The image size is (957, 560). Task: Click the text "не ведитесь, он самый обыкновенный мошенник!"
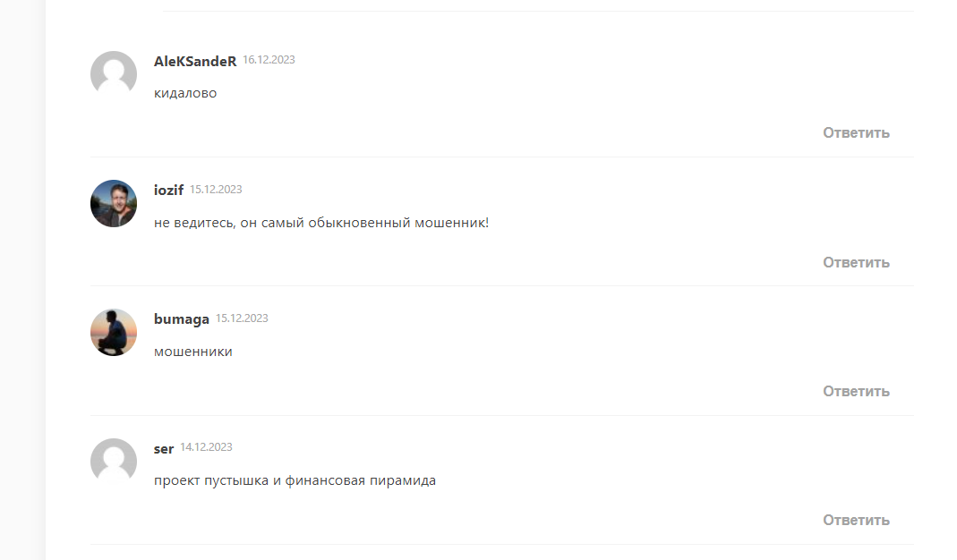321,224
